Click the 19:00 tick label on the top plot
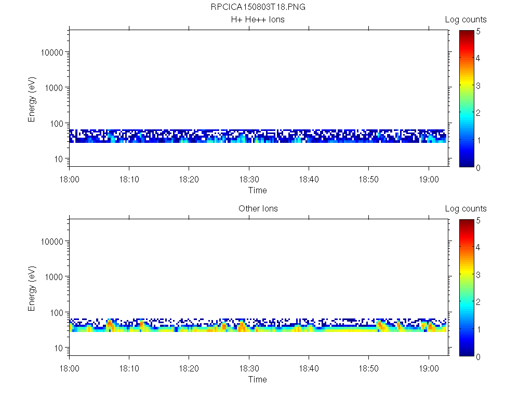The width and height of the screenshot is (532, 399). 429,179
